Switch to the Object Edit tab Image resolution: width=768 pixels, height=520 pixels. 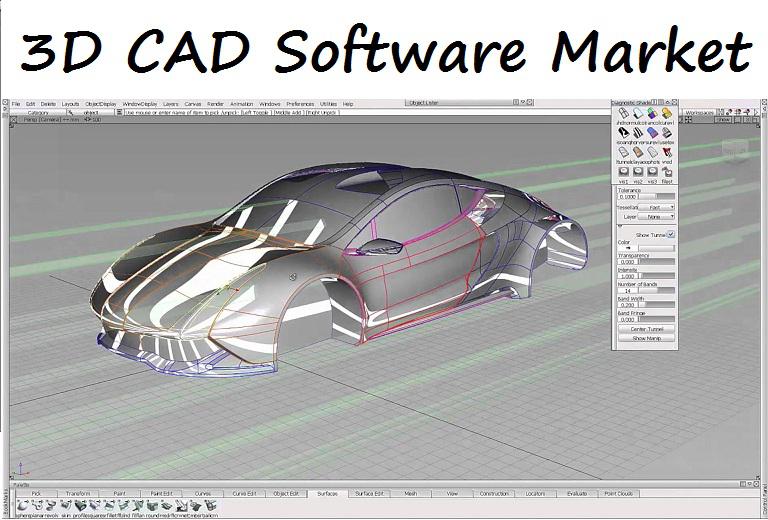point(286,494)
